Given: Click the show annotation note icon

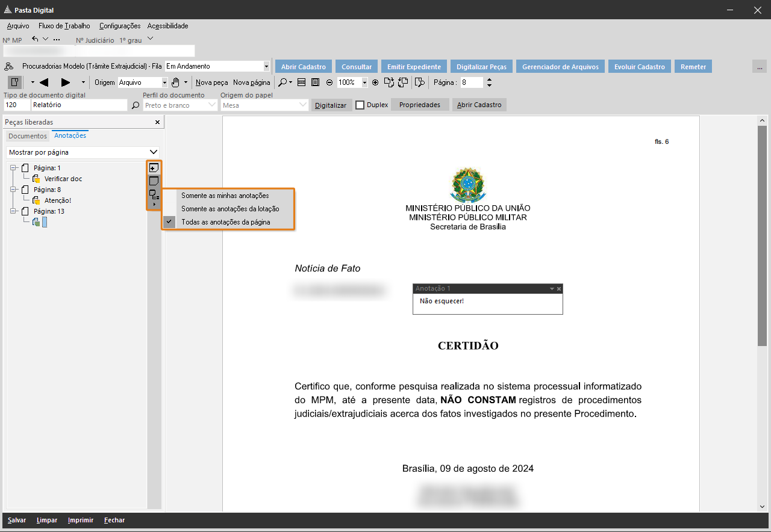Looking at the screenshot, I should 154,181.
